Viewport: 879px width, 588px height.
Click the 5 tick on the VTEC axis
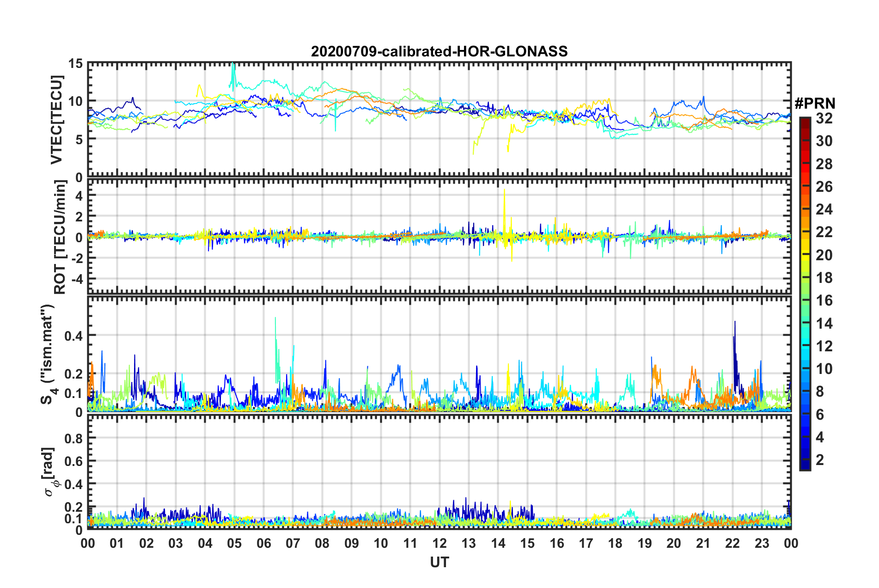[79, 140]
